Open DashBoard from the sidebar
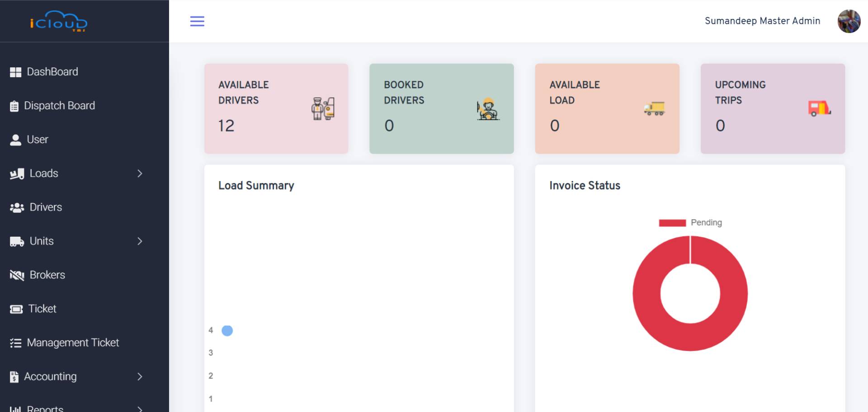868x412 pixels. click(x=52, y=72)
